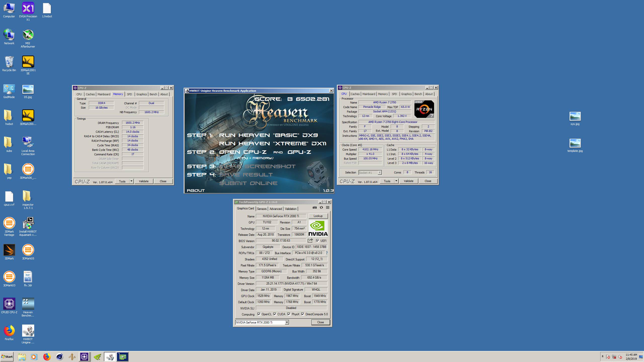The image size is (644, 362).
Task: Click the Close button in GPU-Z
Action: coord(320,322)
